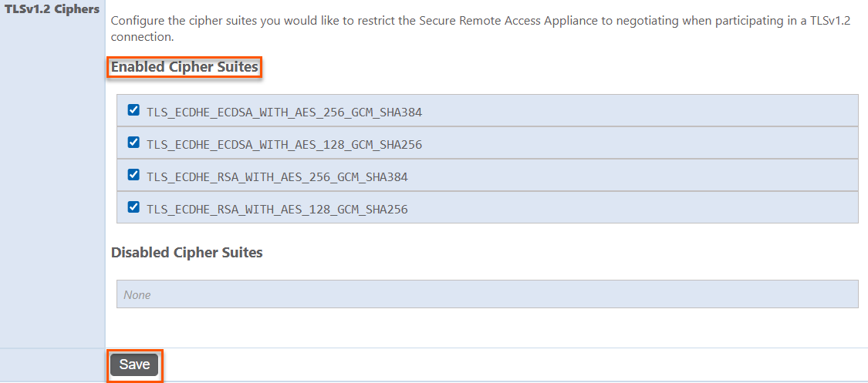Click the word 'connection.' in the description
The height and width of the screenshot is (383, 868).
(x=142, y=37)
